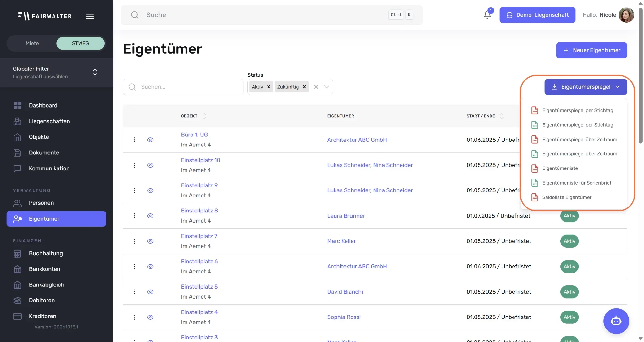Collapse the Eigentümerspiegel dropdown button

click(x=586, y=87)
